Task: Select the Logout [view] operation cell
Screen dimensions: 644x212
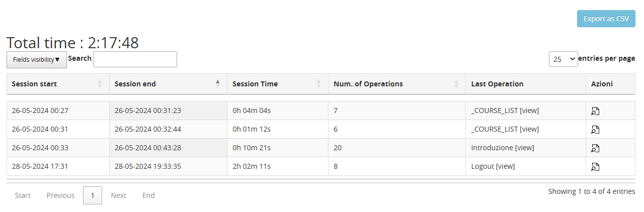Action: coord(493,166)
